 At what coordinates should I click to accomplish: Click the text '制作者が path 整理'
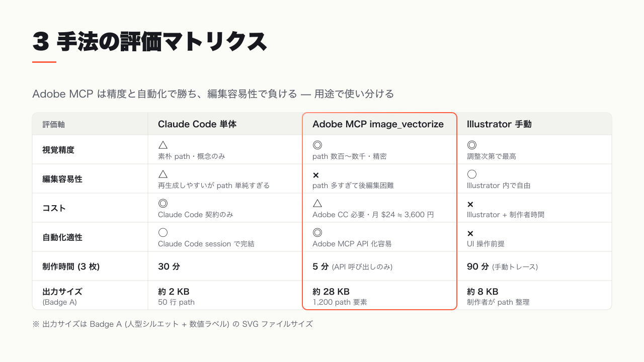(498, 302)
